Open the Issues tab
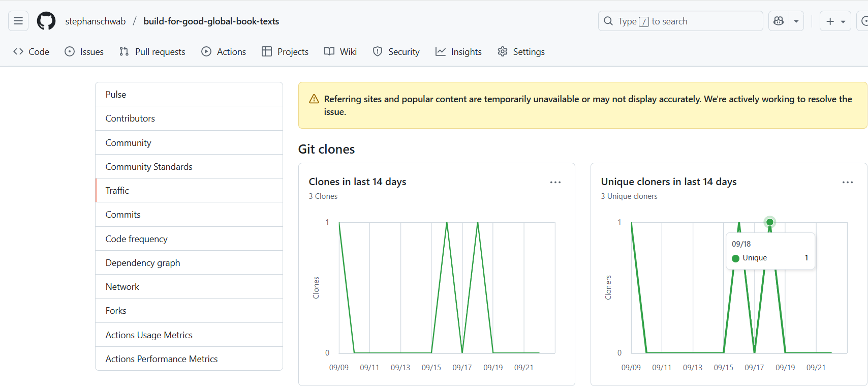This screenshot has width=868, height=386. (84, 51)
